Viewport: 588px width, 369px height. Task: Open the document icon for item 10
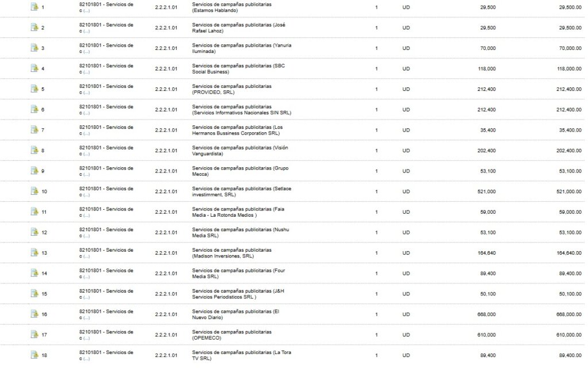pos(34,191)
